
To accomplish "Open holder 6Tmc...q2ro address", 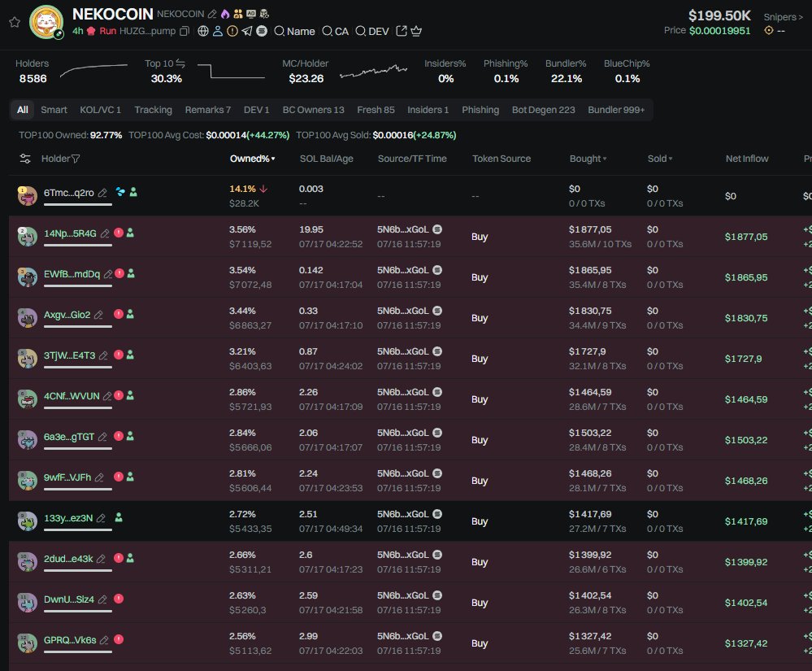I will (x=69, y=193).
